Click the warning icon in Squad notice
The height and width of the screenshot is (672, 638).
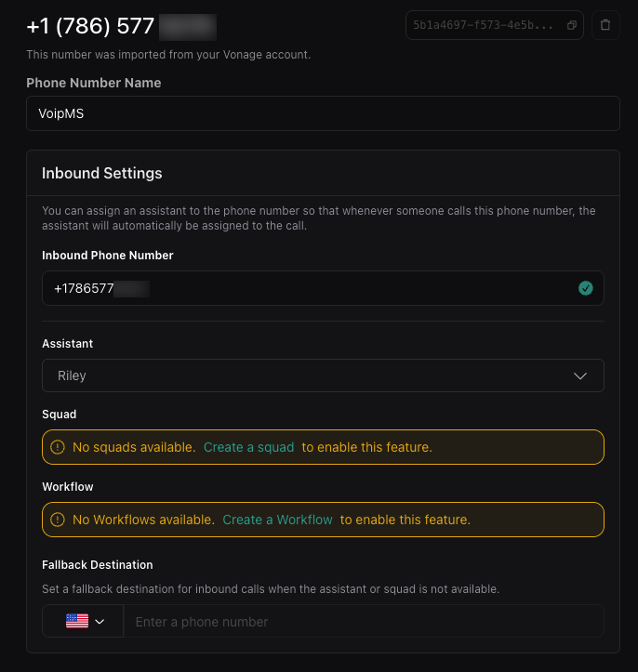(58, 447)
